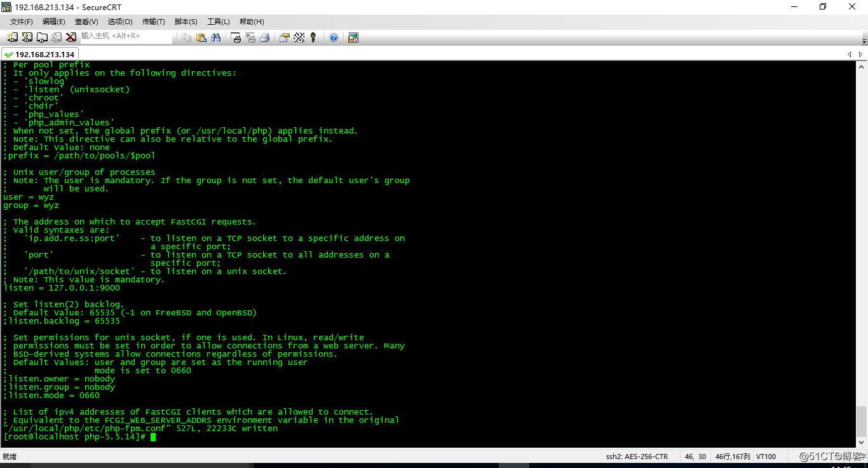Open the 查看(V) menu
The width and height of the screenshot is (868, 468).
click(x=86, y=22)
